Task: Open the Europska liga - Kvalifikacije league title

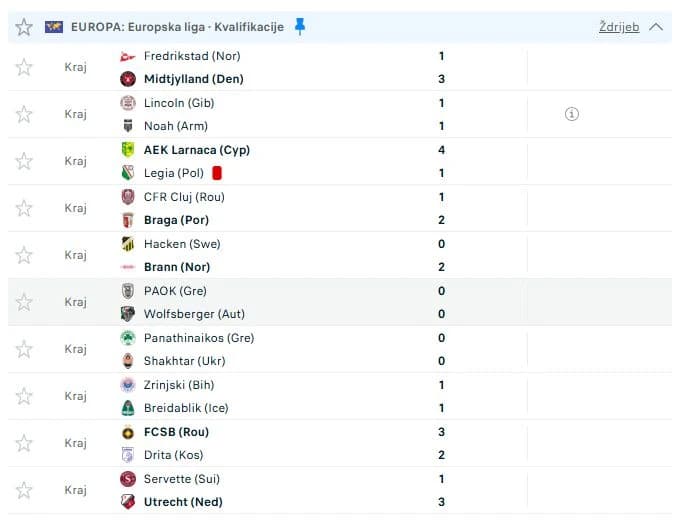Action: point(177,27)
